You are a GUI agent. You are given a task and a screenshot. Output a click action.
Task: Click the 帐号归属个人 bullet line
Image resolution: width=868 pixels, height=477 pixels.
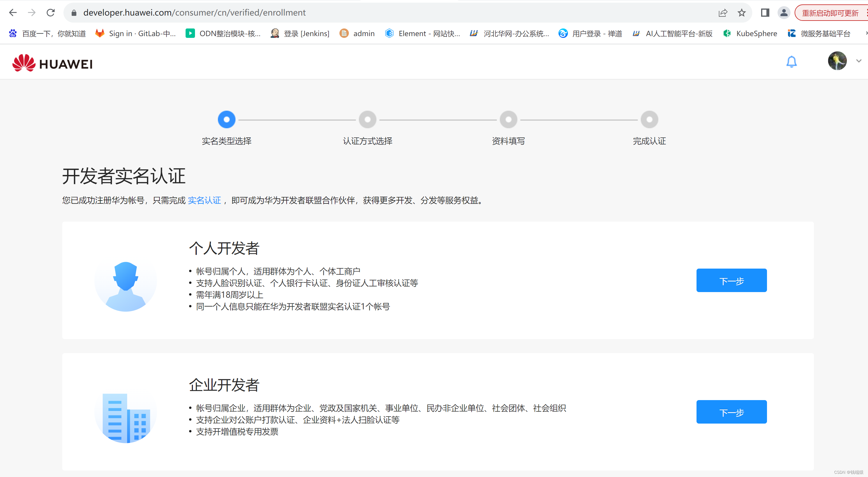278,272
